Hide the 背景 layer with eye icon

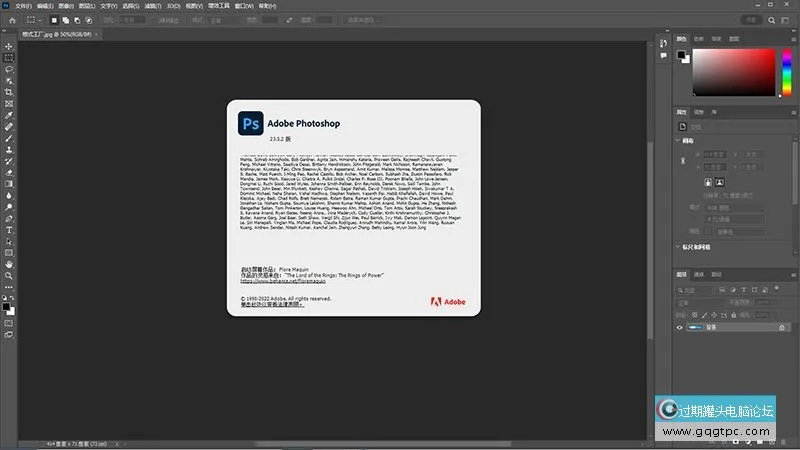pyautogui.click(x=681, y=327)
